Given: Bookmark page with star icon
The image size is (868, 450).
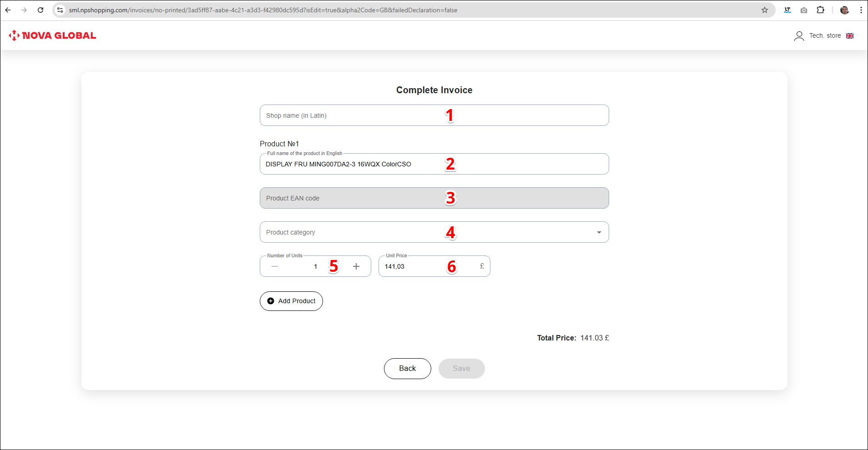Looking at the screenshot, I should click(765, 10).
